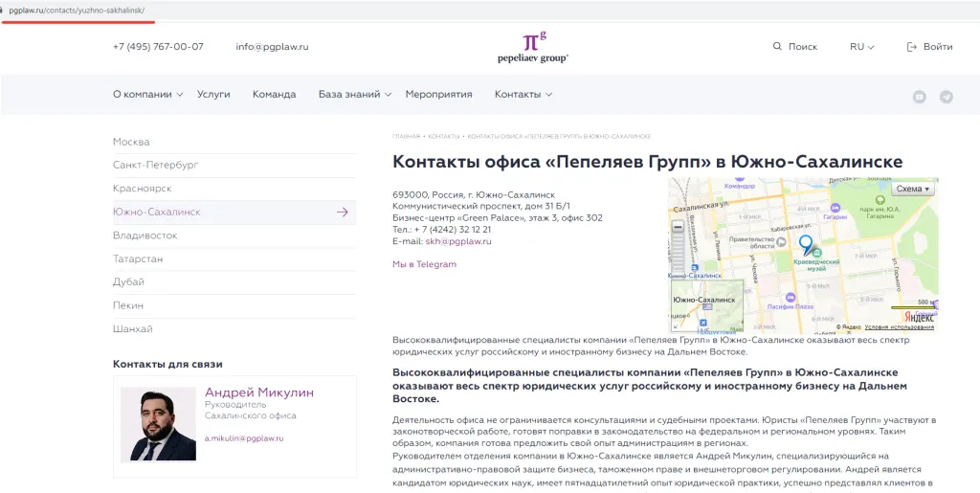Open Андрей Микулин profile name link
This screenshot has width=980, height=493.
(x=259, y=392)
